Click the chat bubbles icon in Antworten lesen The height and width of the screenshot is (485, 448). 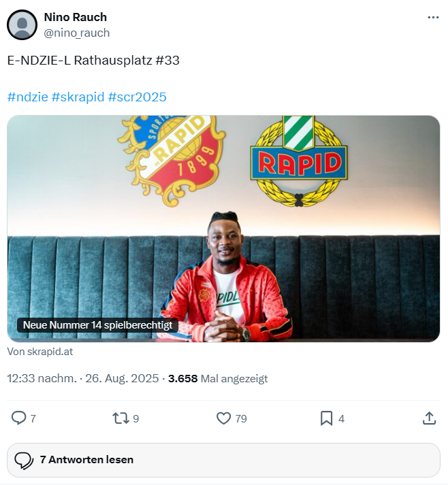click(24, 461)
